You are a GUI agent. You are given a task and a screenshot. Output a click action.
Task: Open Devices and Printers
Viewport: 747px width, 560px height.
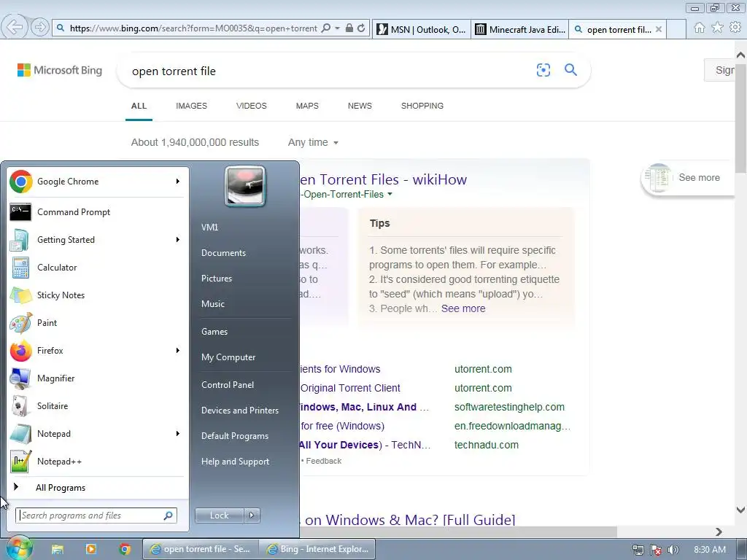(239, 411)
